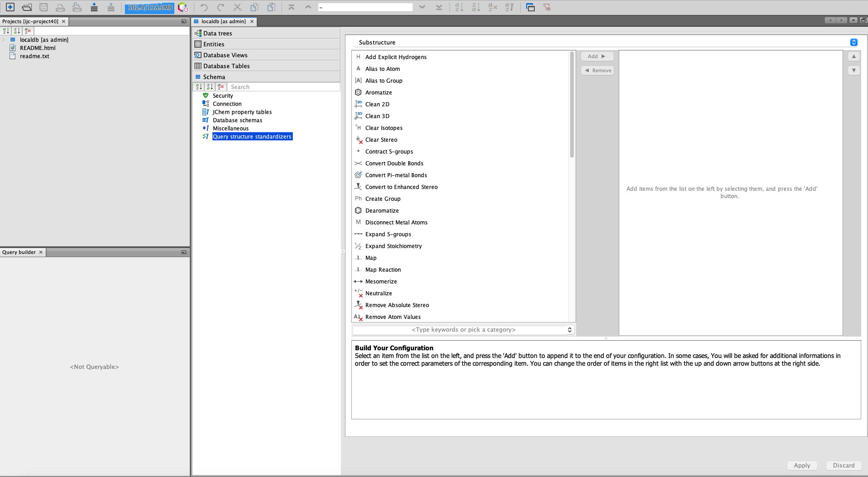The width and height of the screenshot is (868, 477).
Task: Open the quick search dropdown in toolbar
Action: 422,7
